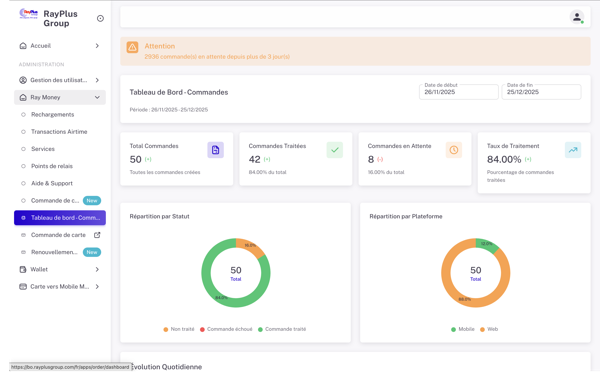This screenshot has height=382, width=600.
Task: Click 'Période : 26/11/2025 - 25/12/2025' text
Action: 169,110
